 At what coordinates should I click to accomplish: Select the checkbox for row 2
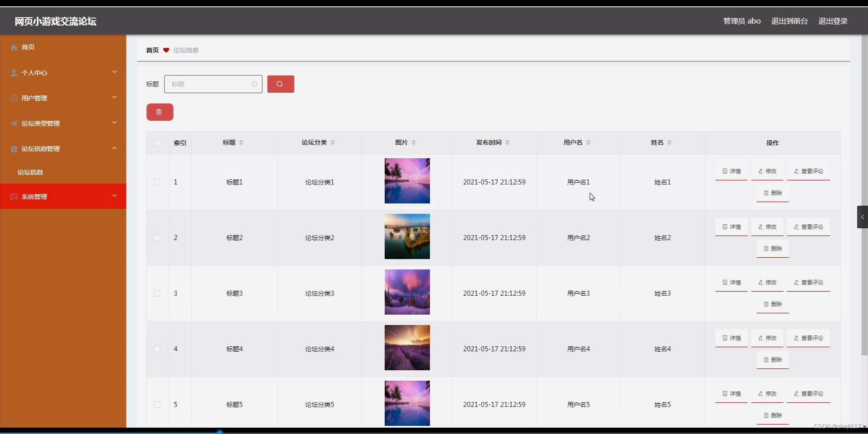tap(157, 238)
